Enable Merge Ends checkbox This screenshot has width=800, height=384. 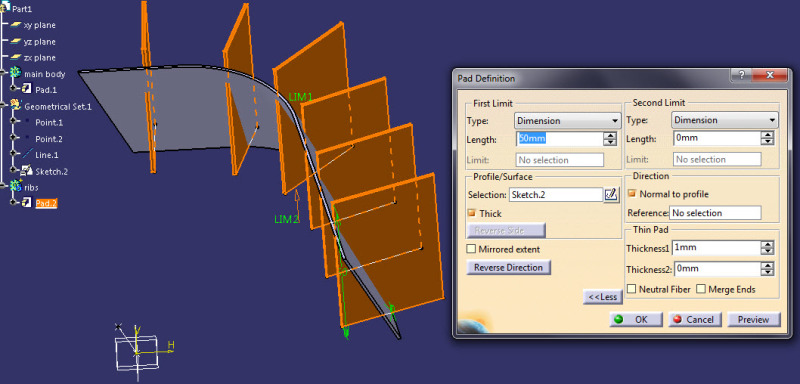(701, 289)
